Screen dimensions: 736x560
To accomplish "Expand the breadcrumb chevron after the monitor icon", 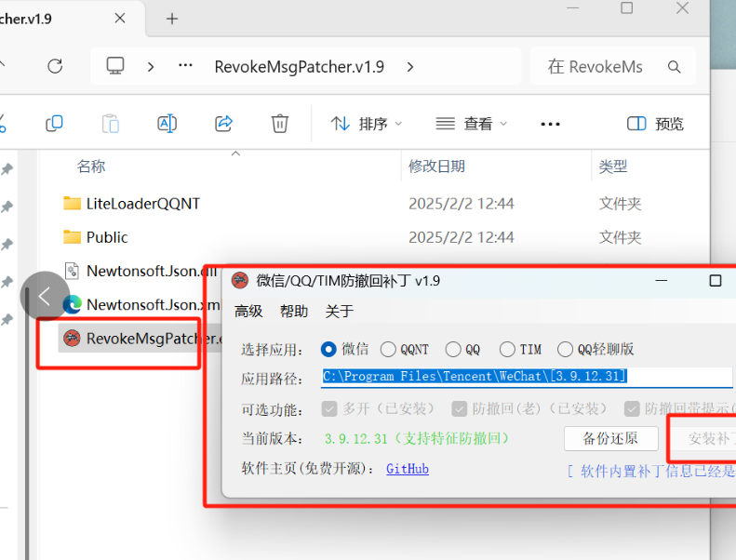I will click(x=151, y=67).
